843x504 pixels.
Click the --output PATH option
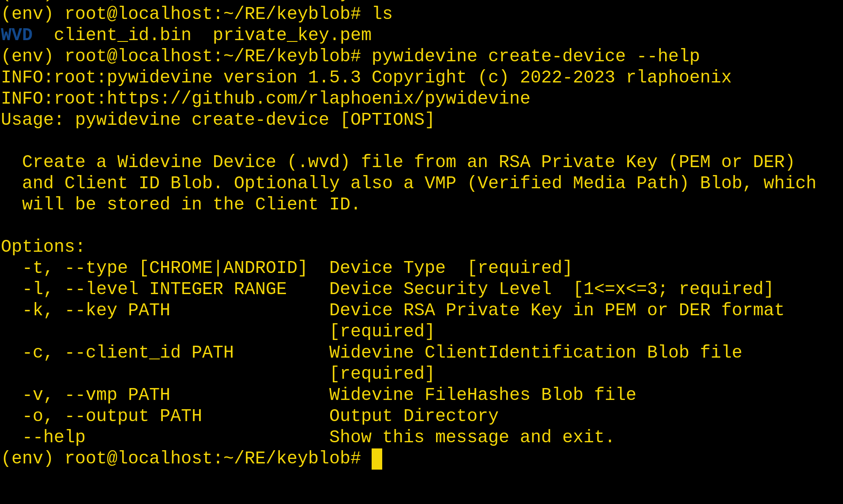pos(133,416)
